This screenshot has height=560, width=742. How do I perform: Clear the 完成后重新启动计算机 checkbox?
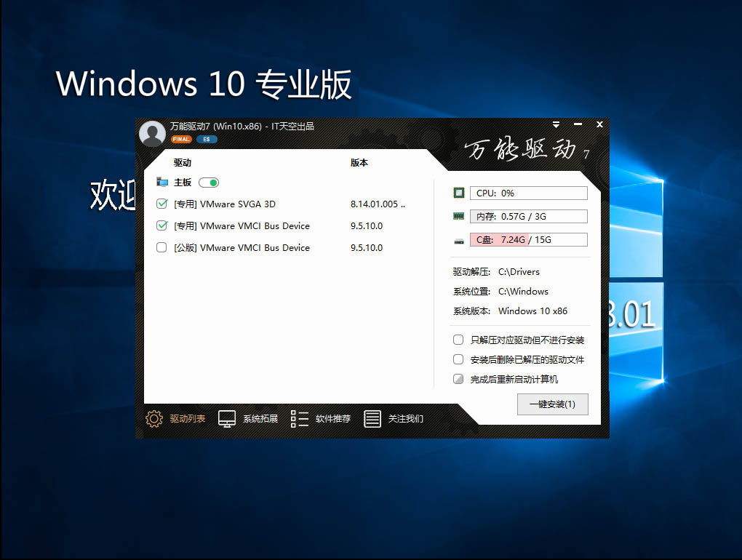458,379
